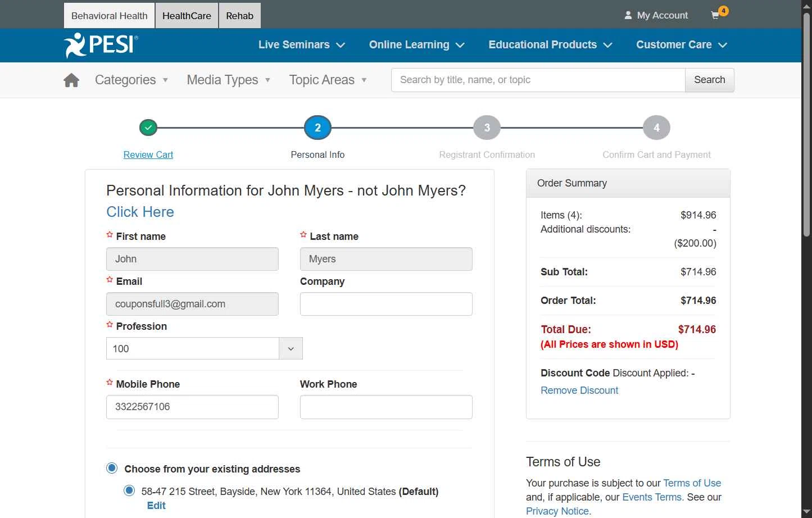Click the green completed step checkmark
812x518 pixels.
click(x=148, y=128)
